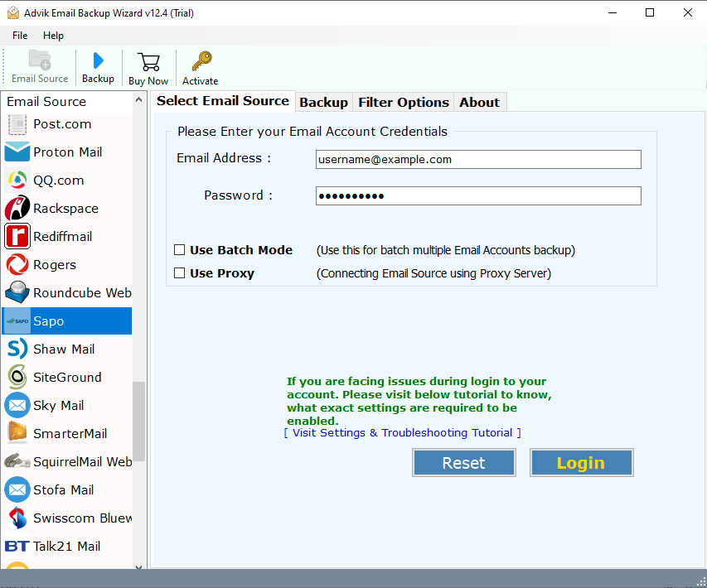The width and height of the screenshot is (707, 588).
Task: Select the Proton Mail envelope icon
Action: coord(17,152)
